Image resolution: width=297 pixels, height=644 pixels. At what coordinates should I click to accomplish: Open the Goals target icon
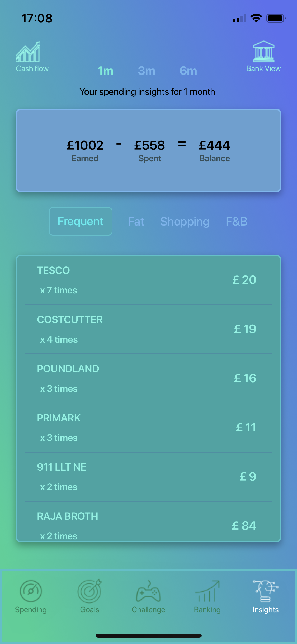point(89,591)
